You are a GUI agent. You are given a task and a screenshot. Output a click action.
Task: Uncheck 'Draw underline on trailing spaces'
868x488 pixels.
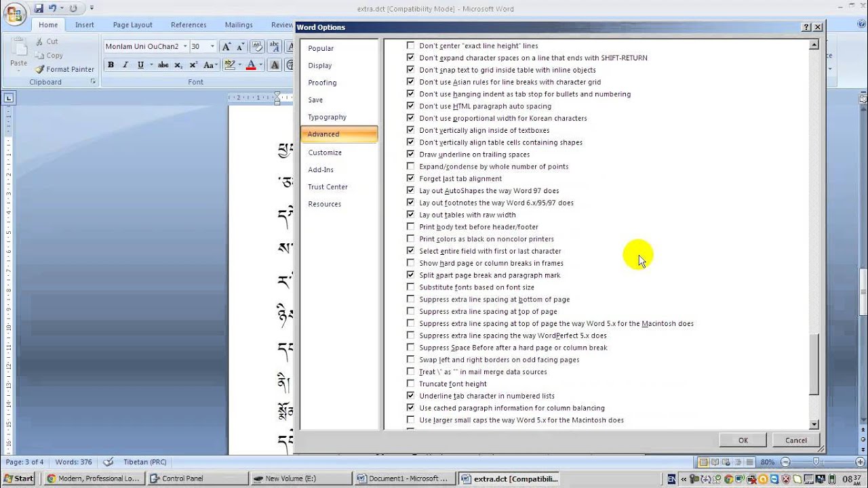[x=410, y=154]
